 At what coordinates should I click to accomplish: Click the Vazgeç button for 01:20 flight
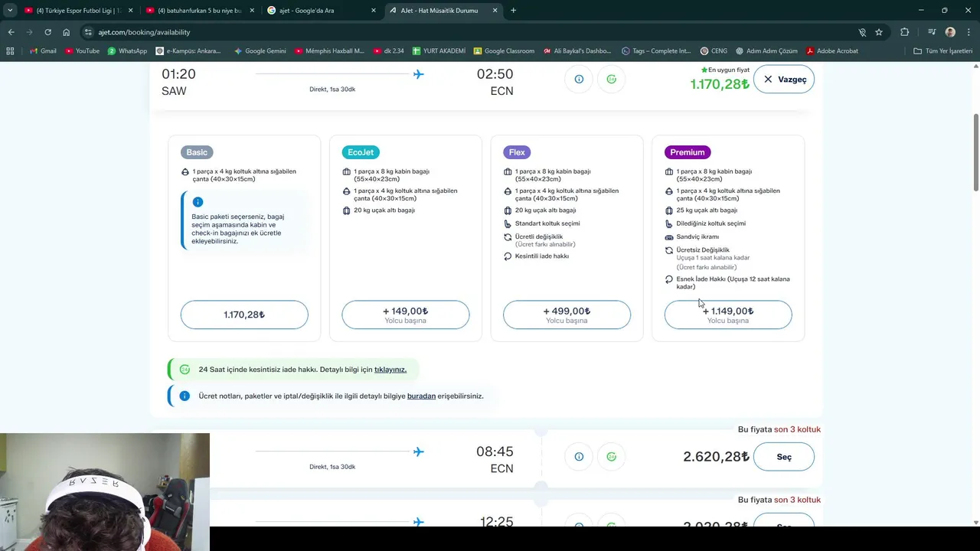tap(784, 80)
